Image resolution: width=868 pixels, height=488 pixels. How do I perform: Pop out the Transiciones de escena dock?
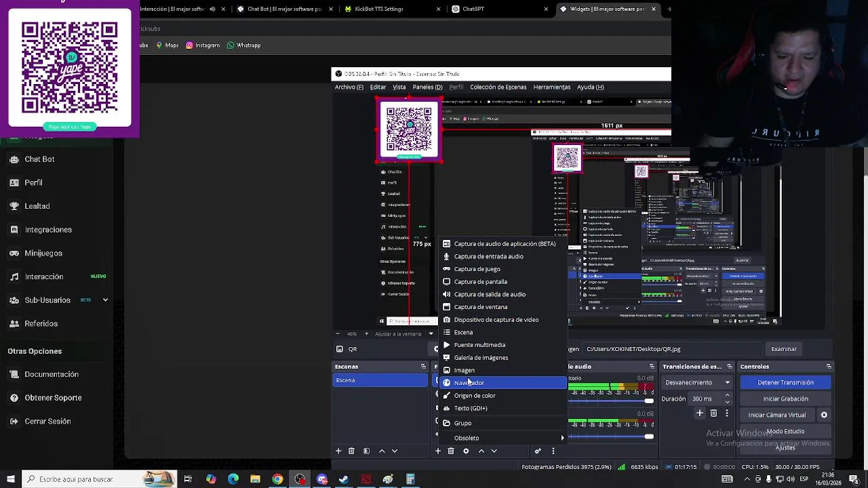729,367
